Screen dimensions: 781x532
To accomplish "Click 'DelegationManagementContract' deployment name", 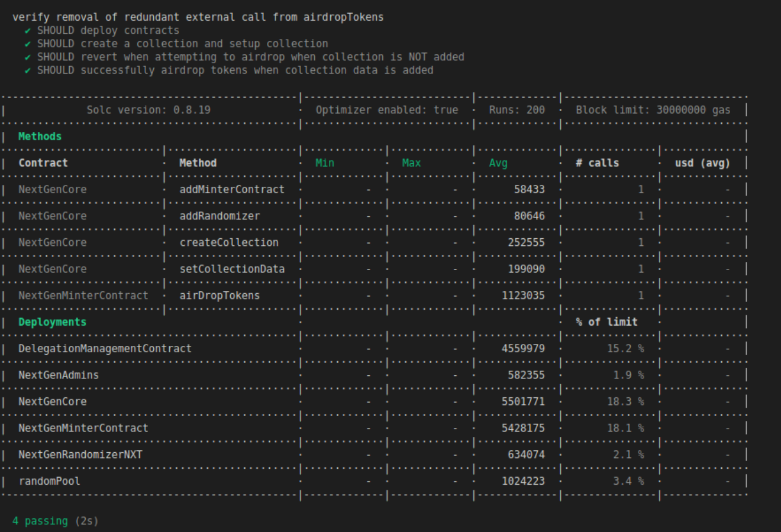I will 105,349.
